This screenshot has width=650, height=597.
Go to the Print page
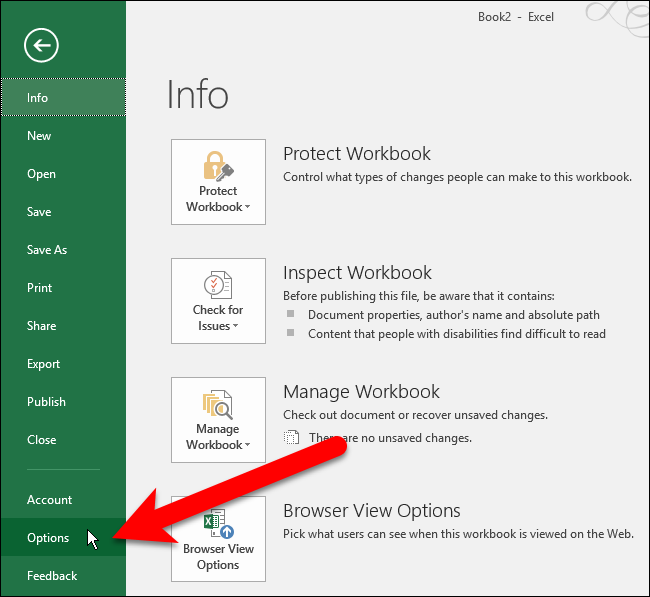63,288
